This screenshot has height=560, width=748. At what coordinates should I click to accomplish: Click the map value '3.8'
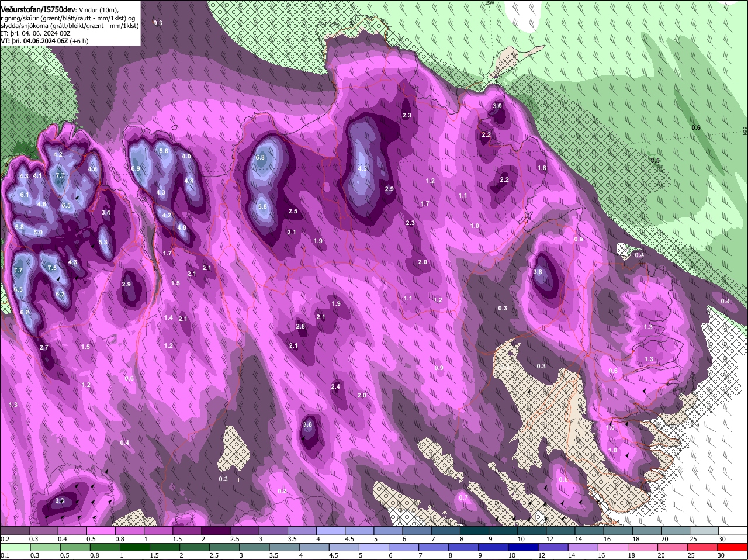[x=538, y=272]
